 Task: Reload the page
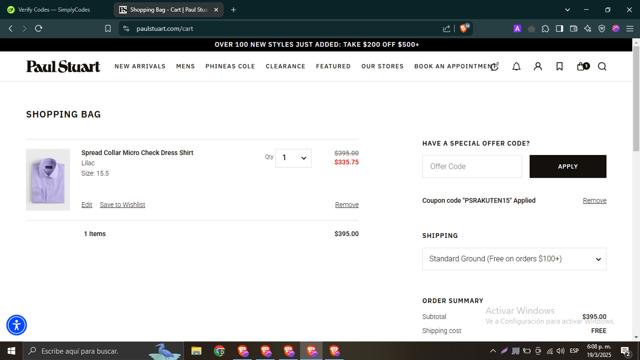pos(38,29)
